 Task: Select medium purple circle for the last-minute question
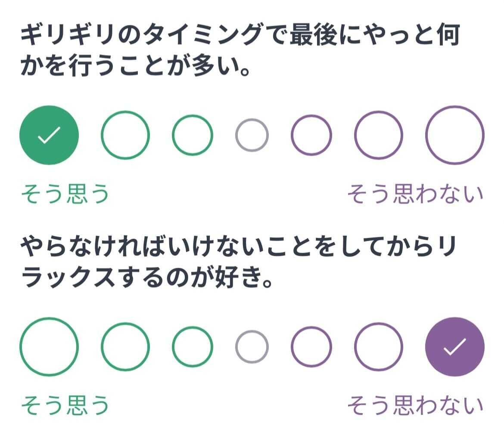pos(379,135)
